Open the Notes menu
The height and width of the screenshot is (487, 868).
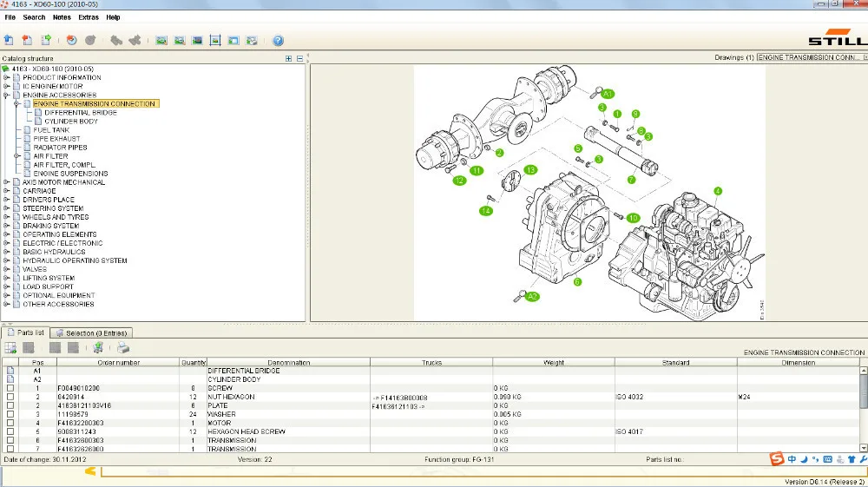pos(62,17)
